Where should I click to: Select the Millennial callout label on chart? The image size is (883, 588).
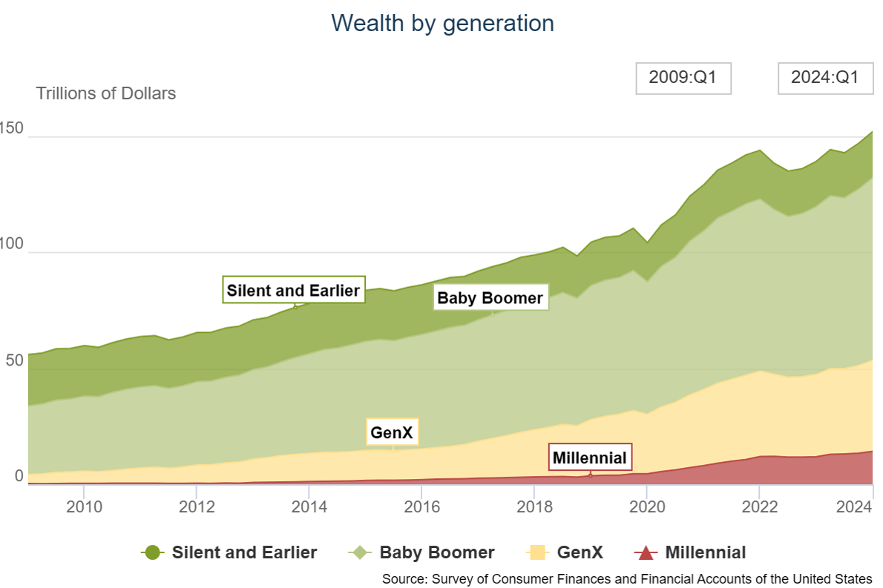pyautogui.click(x=590, y=457)
